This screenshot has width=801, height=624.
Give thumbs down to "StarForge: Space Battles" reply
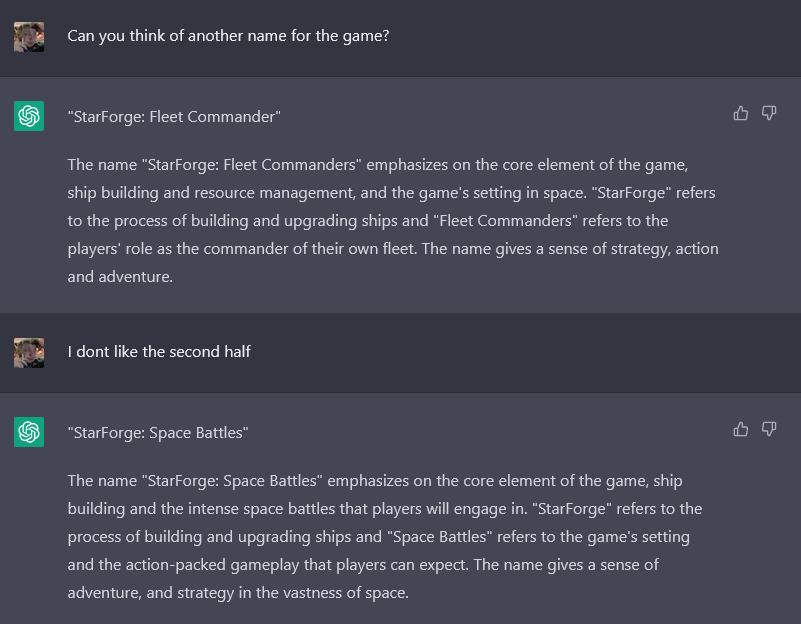[x=769, y=429]
